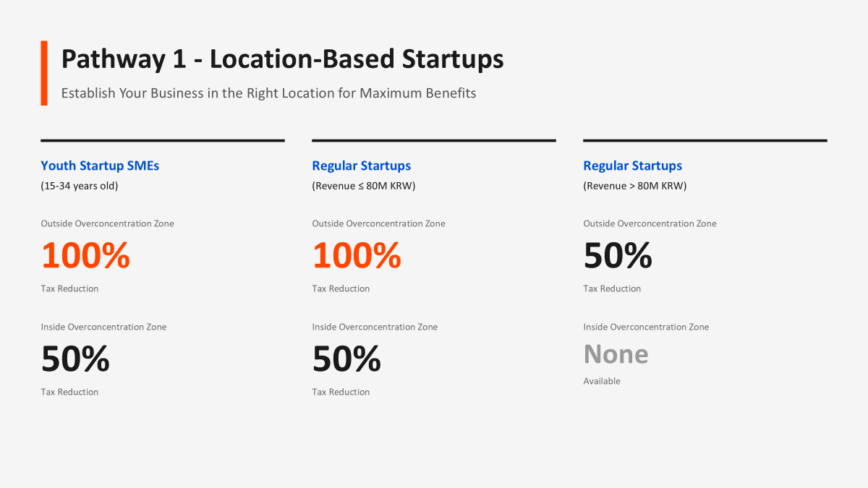Click the orange 100% under Youth Startup SMEs
The width and height of the screenshot is (868, 488).
pos(85,255)
